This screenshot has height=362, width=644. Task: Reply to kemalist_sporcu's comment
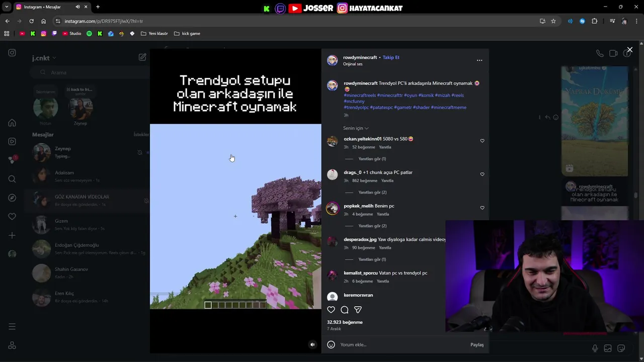(382, 281)
